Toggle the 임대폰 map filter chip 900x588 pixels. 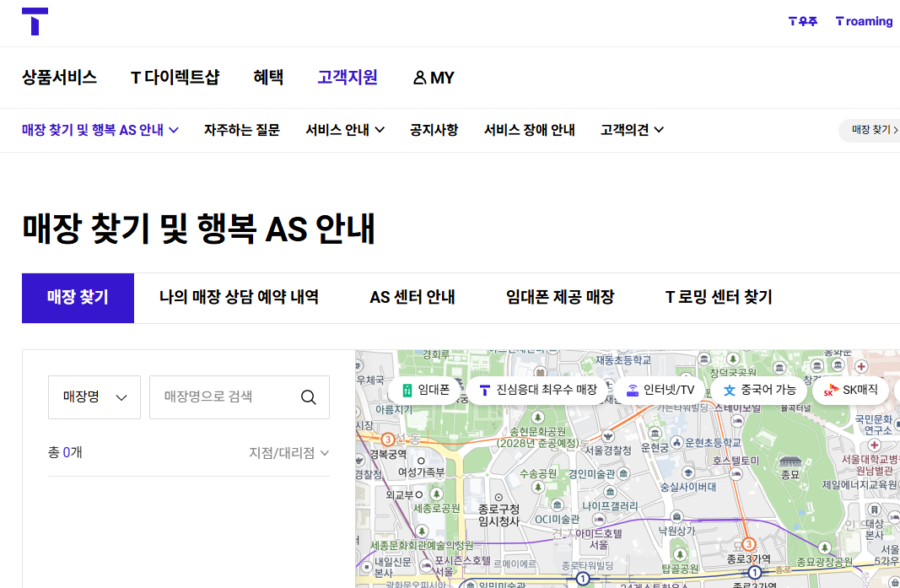(x=425, y=390)
